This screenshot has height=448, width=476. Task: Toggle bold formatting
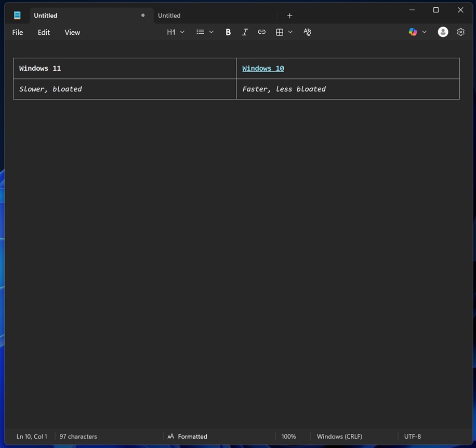coord(227,31)
